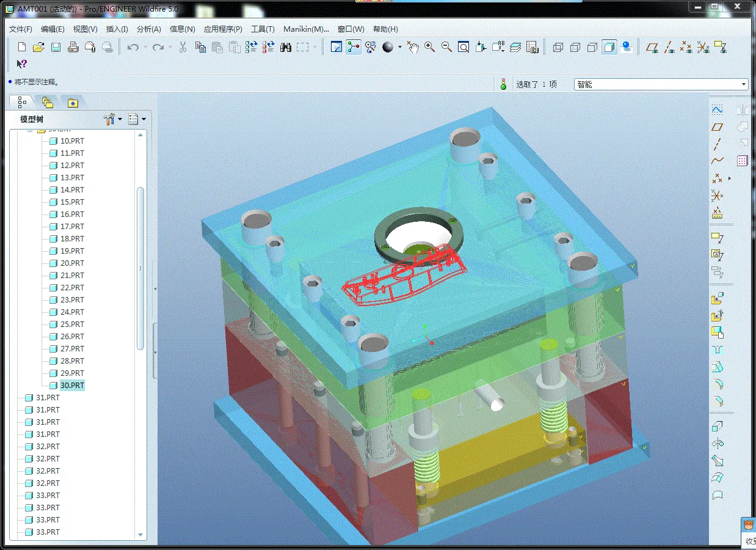Click the binoculars Find tool

(285, 47)
